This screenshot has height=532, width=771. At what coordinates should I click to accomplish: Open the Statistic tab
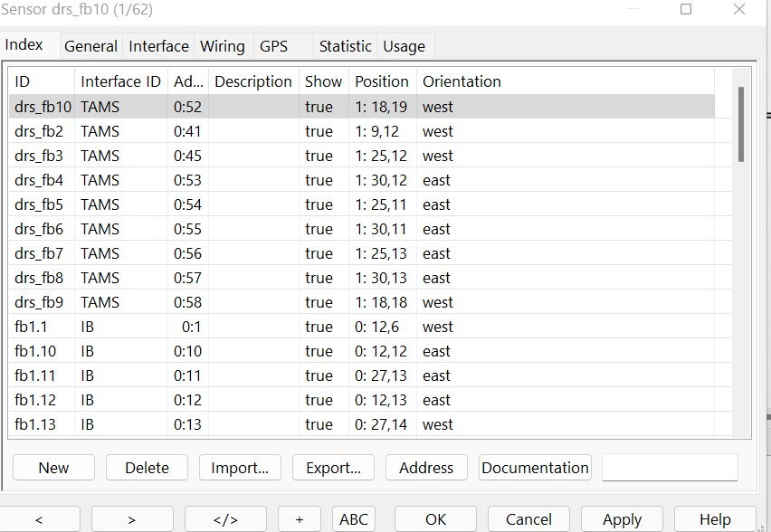click(x=345, y=46)
